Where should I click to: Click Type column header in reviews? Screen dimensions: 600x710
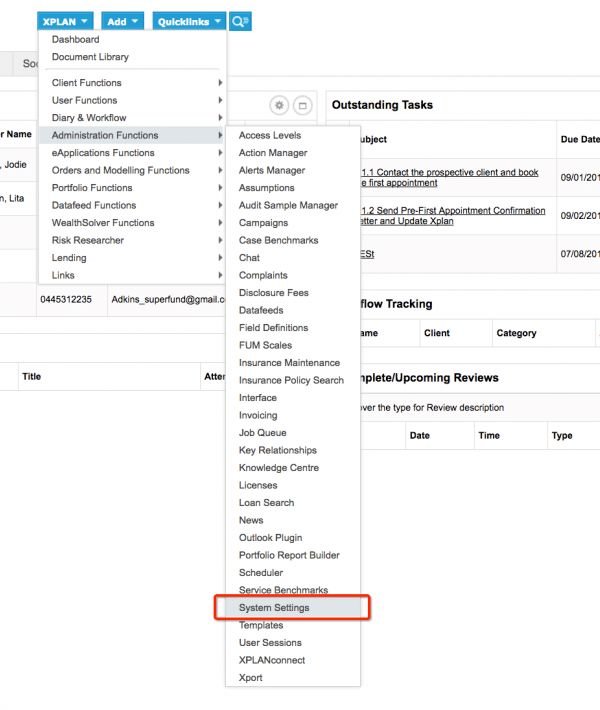[x=562, y=436]
